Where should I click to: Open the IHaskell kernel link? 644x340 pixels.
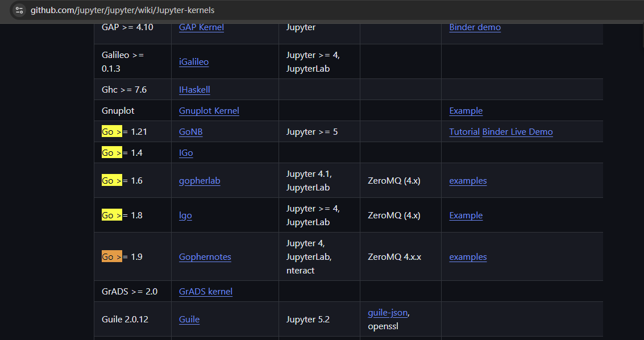194,90
